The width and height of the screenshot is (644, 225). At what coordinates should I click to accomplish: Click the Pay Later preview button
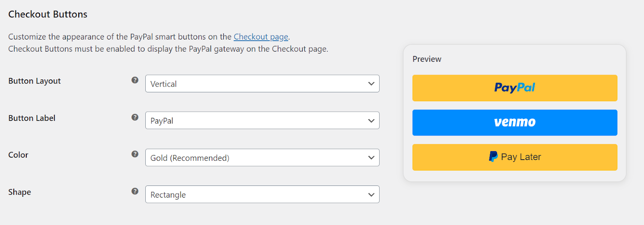pyautogui.click(x=515, y=157)
